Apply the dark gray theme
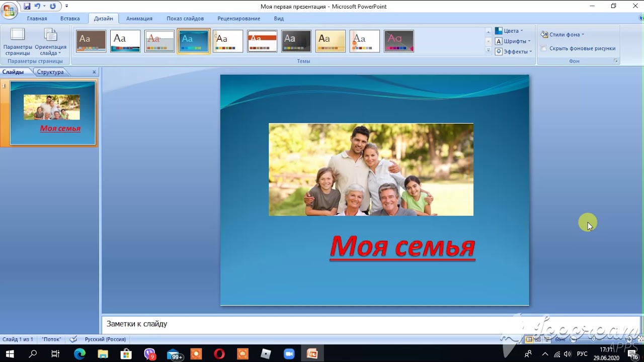This screenshot has width=644, height=362. 296,41
